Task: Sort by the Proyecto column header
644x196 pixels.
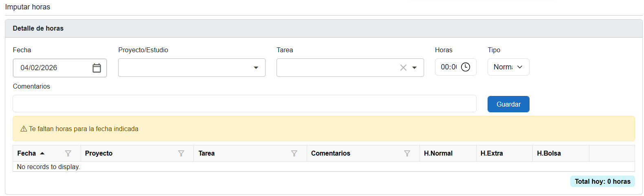Action: point(99,154)
